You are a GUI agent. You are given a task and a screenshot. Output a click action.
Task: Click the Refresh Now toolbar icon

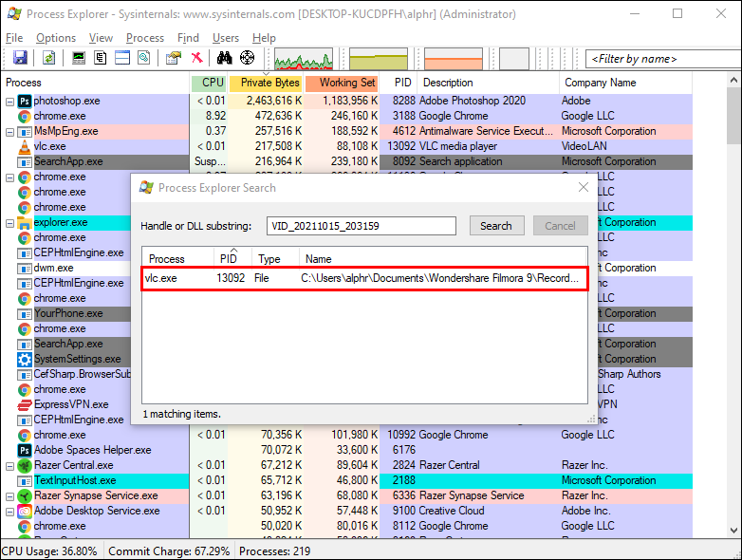(x=48, y=59)
